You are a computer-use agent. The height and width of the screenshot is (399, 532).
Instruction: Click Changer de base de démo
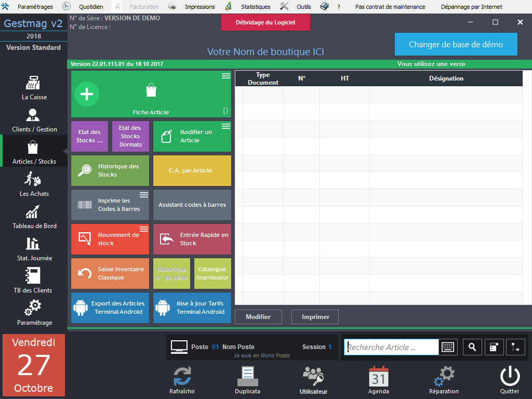(x=456, y=44)
